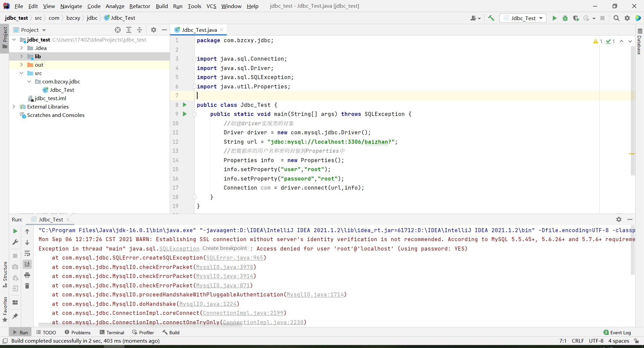This screenshot has height=348, width=644.
Task: Jump to the warning marker stripe
Action: [632, 154]
